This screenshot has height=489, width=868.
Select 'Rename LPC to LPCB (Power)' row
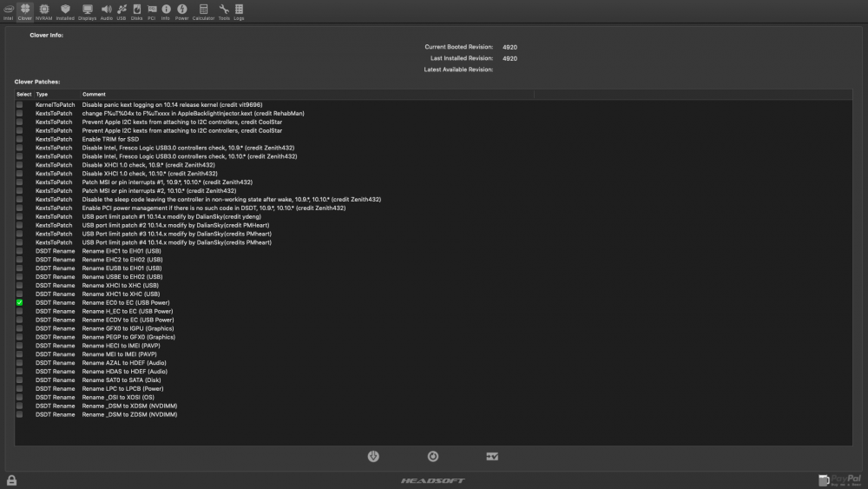pyautogui.click(x=433, y=389)
